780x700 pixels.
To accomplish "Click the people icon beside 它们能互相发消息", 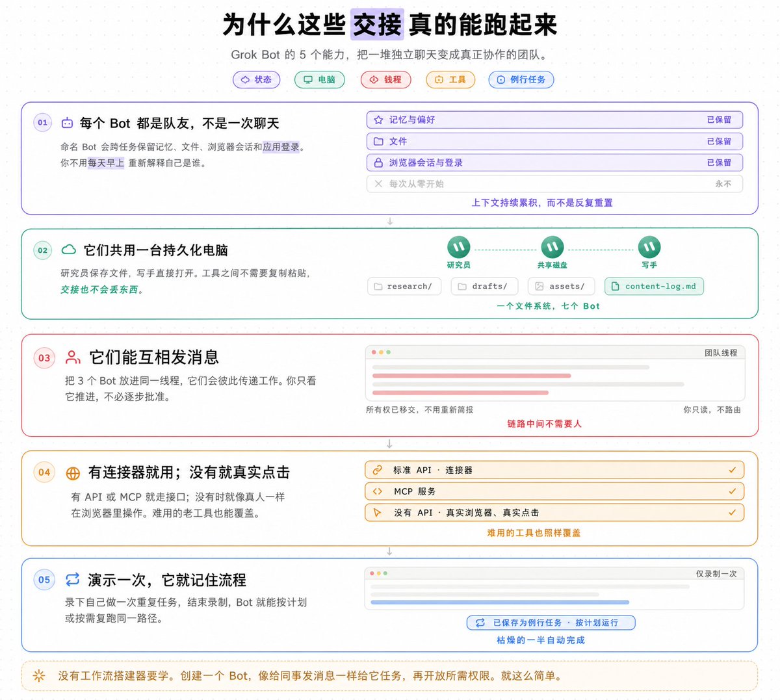I will pos(73,357).
